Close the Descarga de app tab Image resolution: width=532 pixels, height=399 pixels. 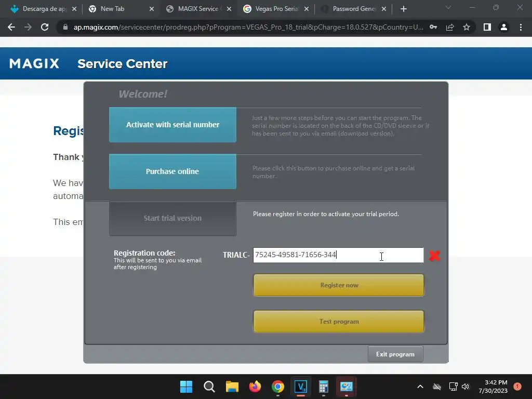74,9
